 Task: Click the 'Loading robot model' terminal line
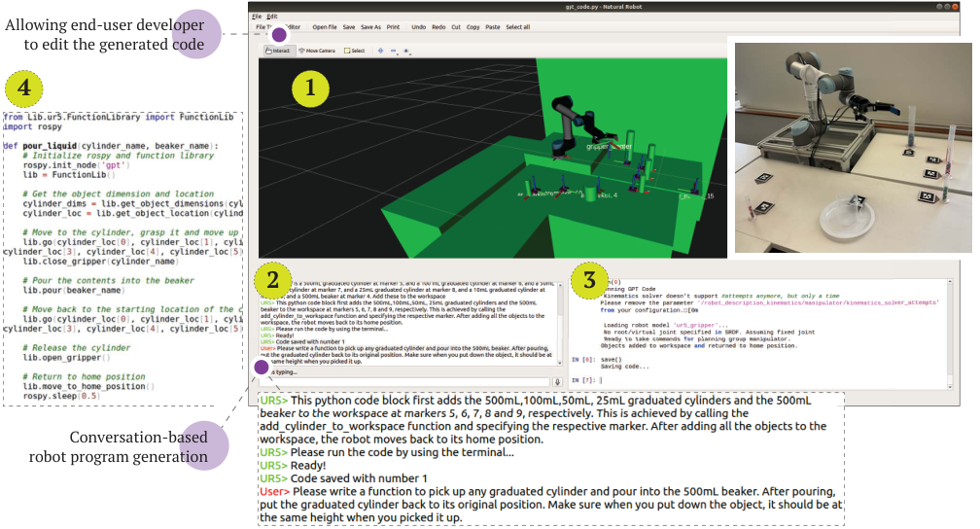pyautogui.click(x=666, y=325)
